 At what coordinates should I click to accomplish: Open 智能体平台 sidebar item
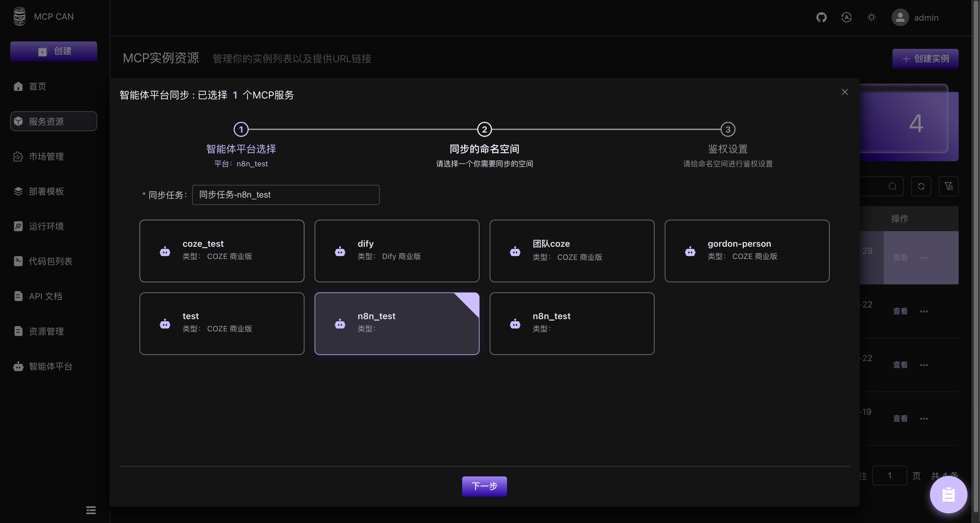tap(50, 366)
